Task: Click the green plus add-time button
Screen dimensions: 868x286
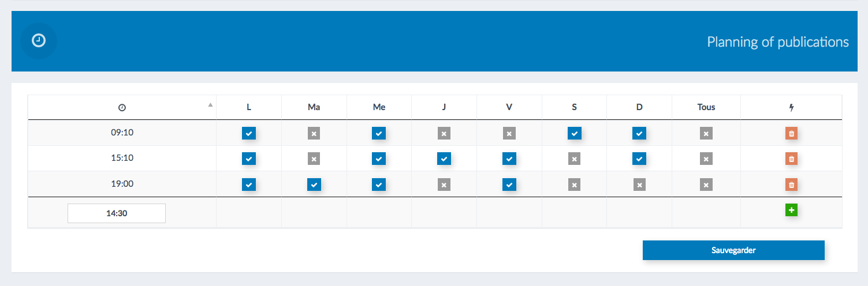Action: pos(791,210)
